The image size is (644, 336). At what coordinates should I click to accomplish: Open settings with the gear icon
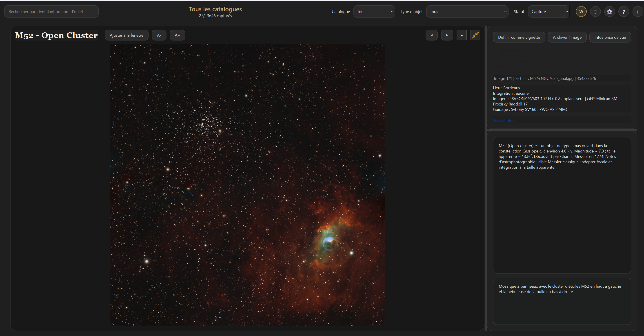pyautogui.click(x=609, y=11)
